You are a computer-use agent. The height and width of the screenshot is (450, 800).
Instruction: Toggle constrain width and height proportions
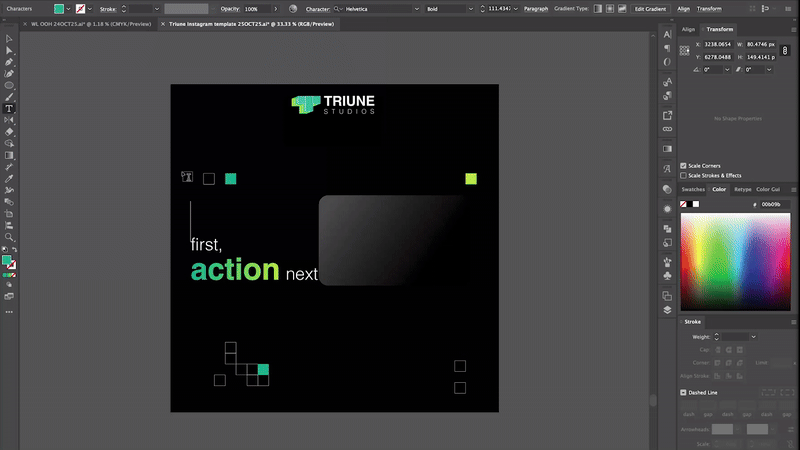(x=785, y=51)
